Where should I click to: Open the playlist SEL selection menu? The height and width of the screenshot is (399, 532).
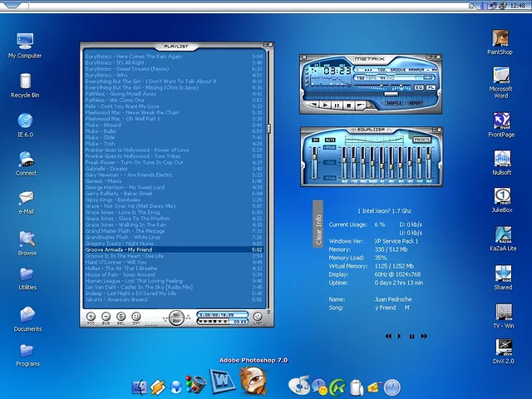(121, 317)
